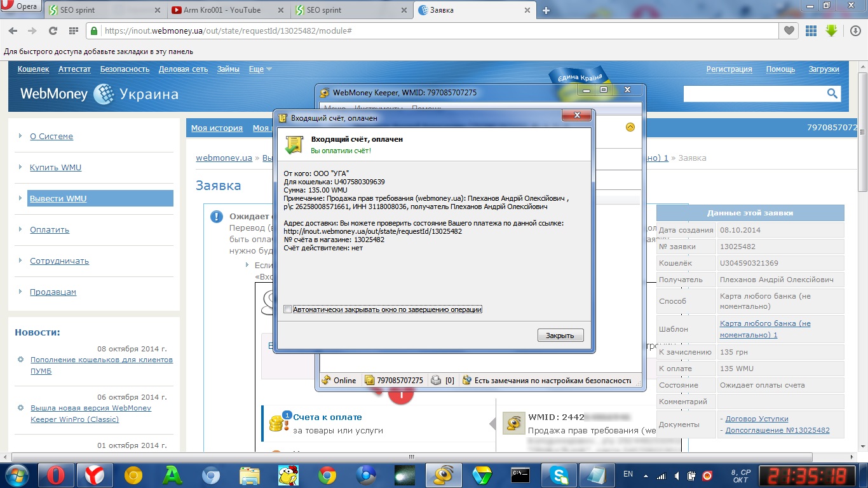
Task: Show hidden tray icons arrow
Action: 647,475
